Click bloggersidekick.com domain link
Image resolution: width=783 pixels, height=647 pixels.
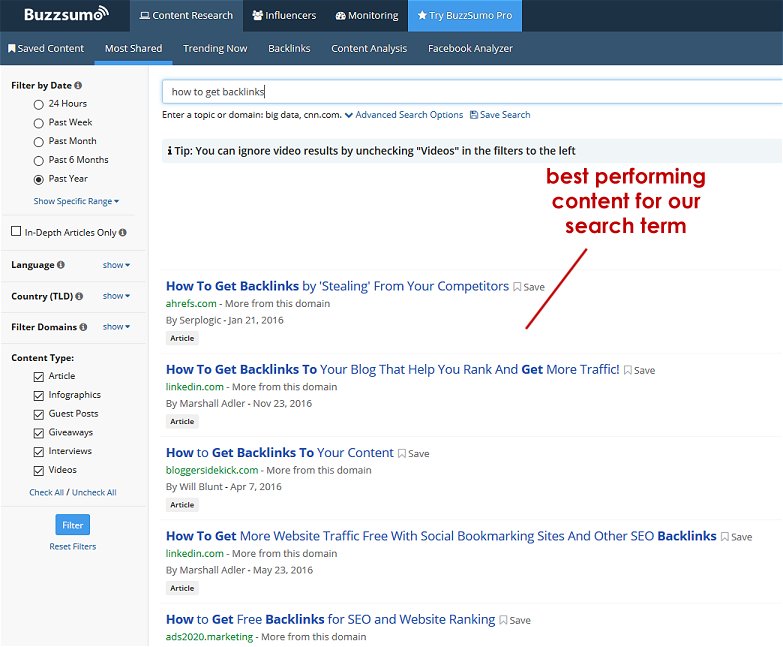[x=212, y=470]
